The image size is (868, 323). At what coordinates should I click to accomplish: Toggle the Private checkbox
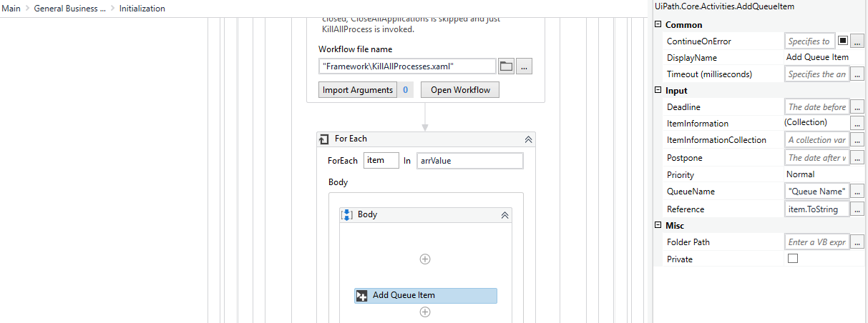792,259
